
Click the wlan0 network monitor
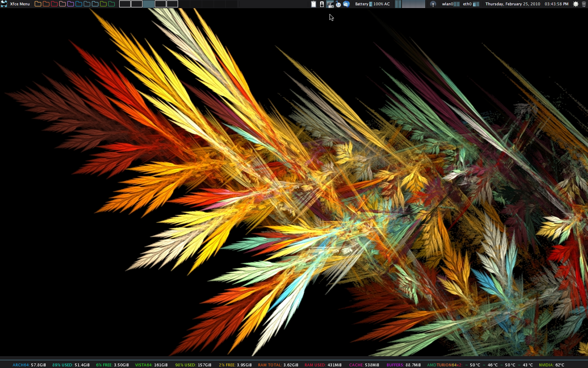tap(451, 4)
